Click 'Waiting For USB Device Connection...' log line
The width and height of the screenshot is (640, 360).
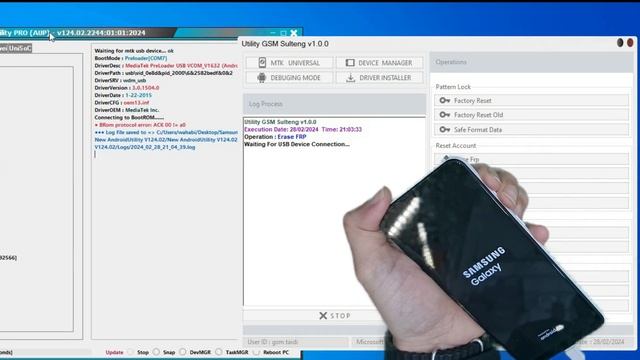pyautogui.click(x=297, y=144)
